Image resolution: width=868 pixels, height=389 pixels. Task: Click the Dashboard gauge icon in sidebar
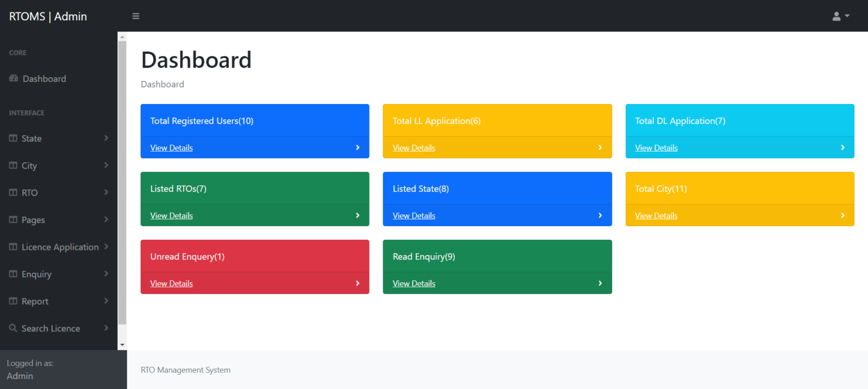point(12,79)
